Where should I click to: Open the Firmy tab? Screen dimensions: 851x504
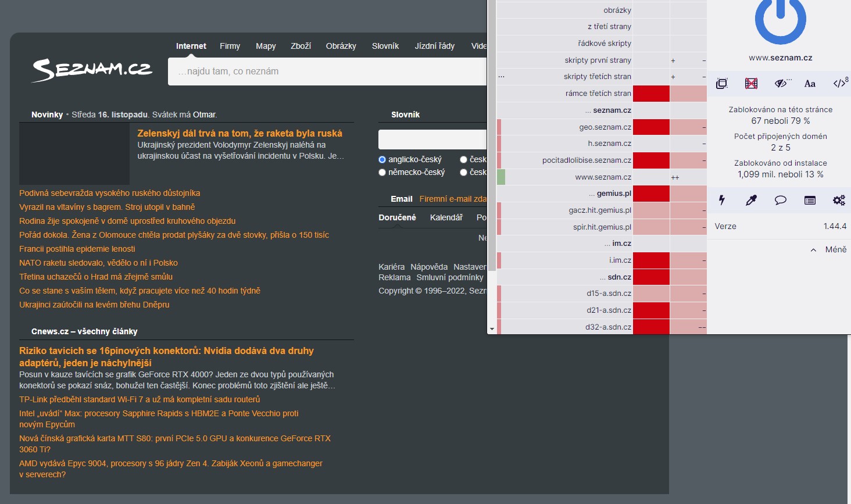tap(230, 46)
